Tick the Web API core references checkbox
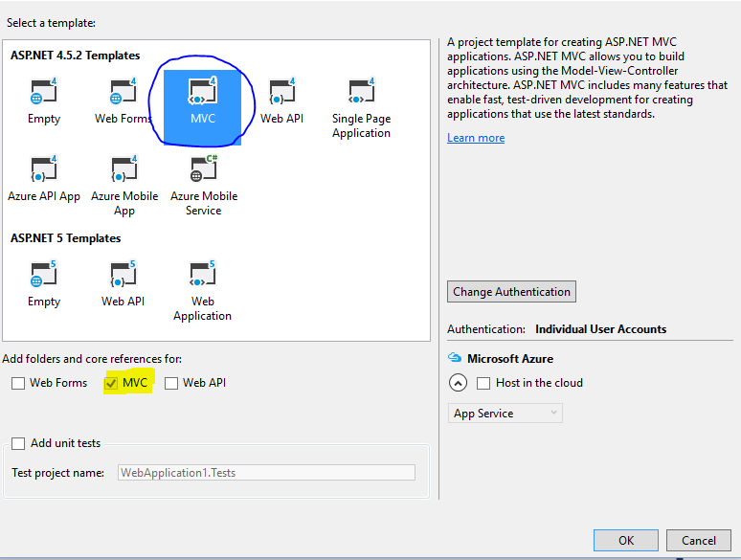741x560 pixels. coord(171,383)
